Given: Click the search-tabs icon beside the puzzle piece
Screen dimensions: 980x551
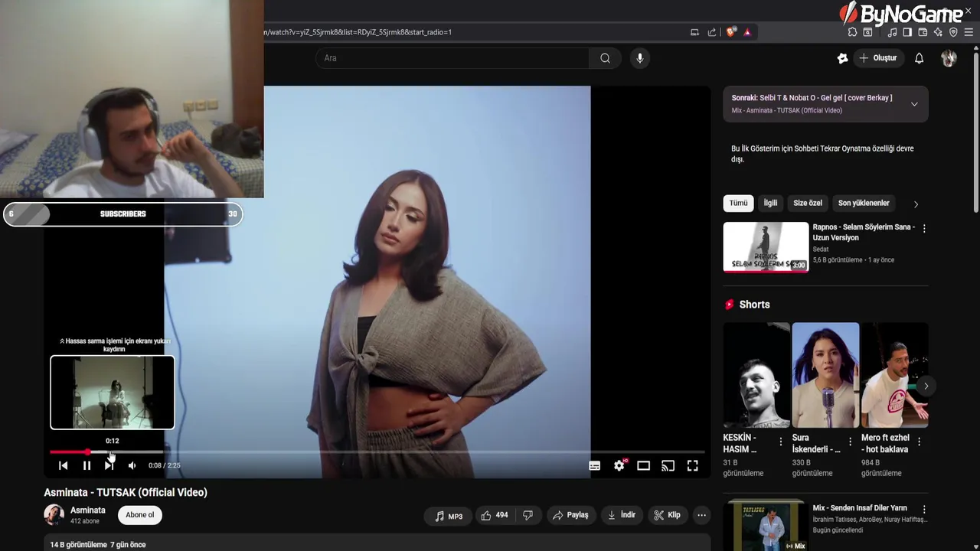Looking at the screenshot, I should pos(868,32).
